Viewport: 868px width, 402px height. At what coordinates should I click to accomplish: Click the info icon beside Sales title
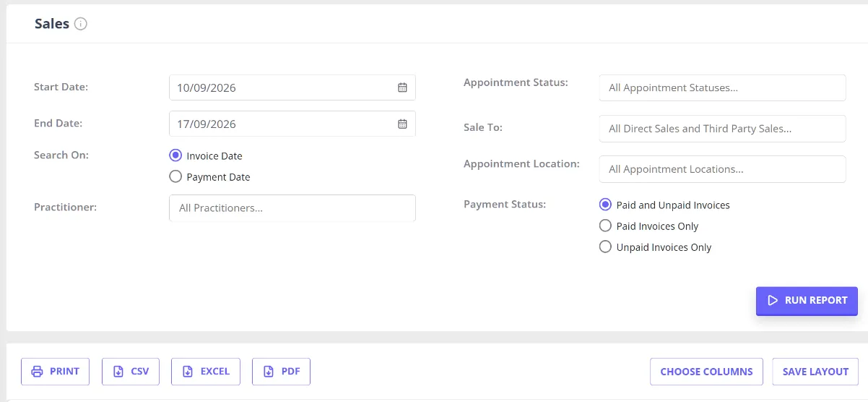(x=81, y=24)
